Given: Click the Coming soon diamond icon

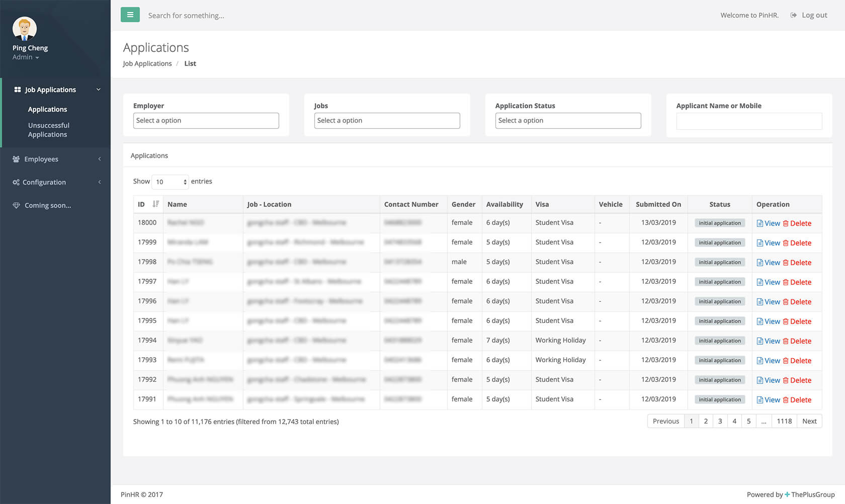Looking at the screenshot, I should 16,205.
